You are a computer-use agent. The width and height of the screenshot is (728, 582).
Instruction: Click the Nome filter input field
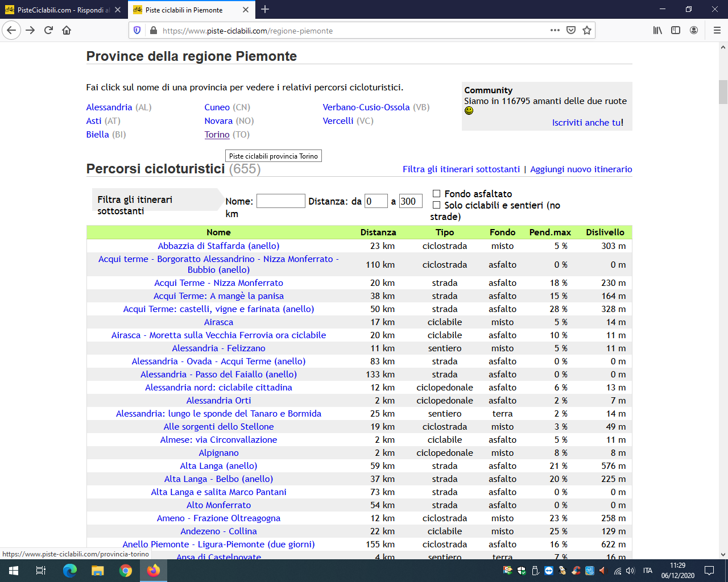pyautogui.click(x=281, y=201)
